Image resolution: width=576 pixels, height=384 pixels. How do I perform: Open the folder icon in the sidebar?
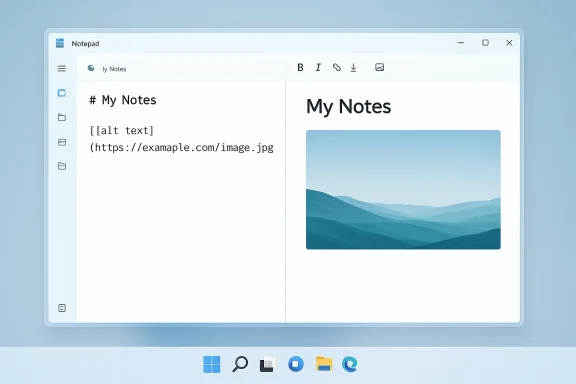click(62, 117)
